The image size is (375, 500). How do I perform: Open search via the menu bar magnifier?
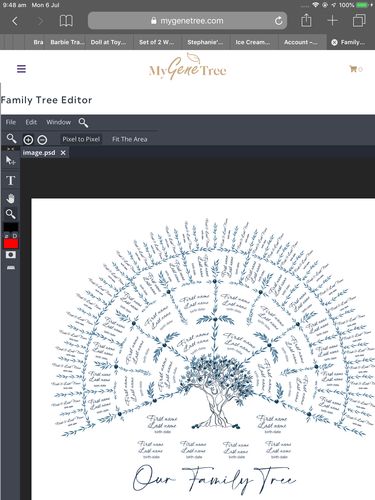(x=83, y=123)
